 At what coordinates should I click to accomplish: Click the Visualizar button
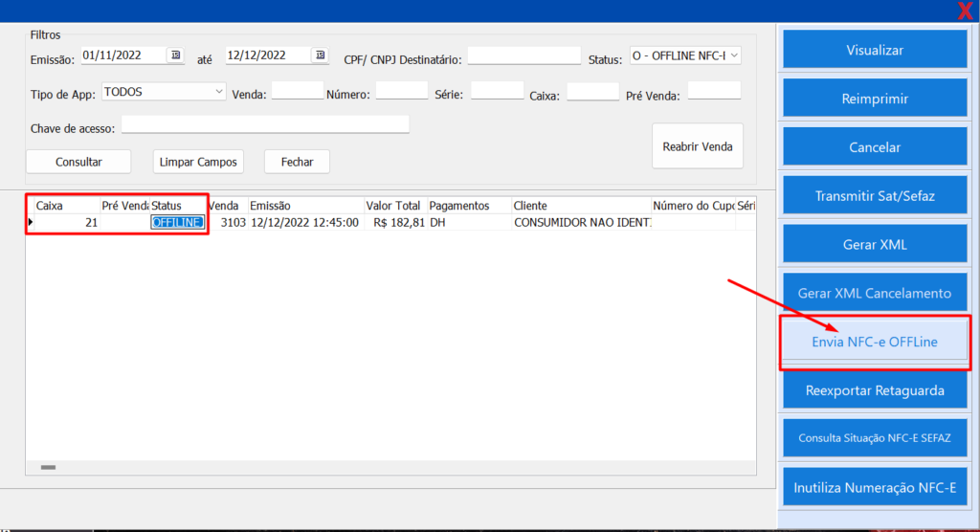coord(875,50)
